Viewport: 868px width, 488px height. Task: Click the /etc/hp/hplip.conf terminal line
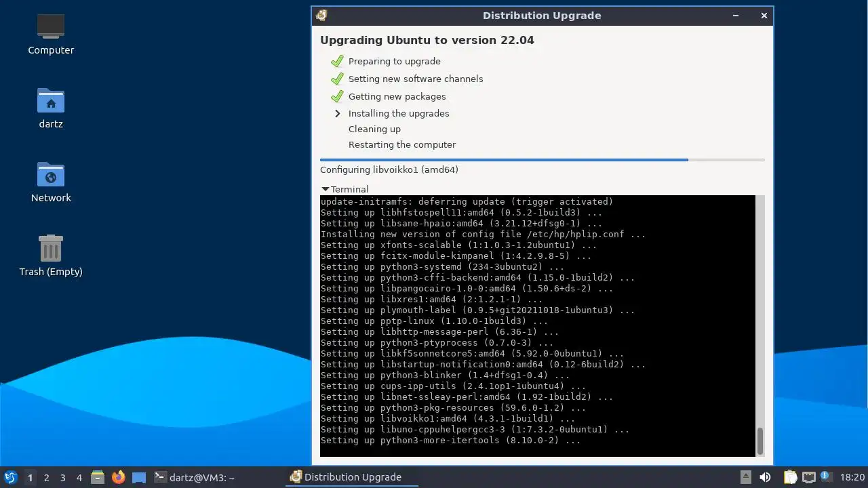click(483, 235)
